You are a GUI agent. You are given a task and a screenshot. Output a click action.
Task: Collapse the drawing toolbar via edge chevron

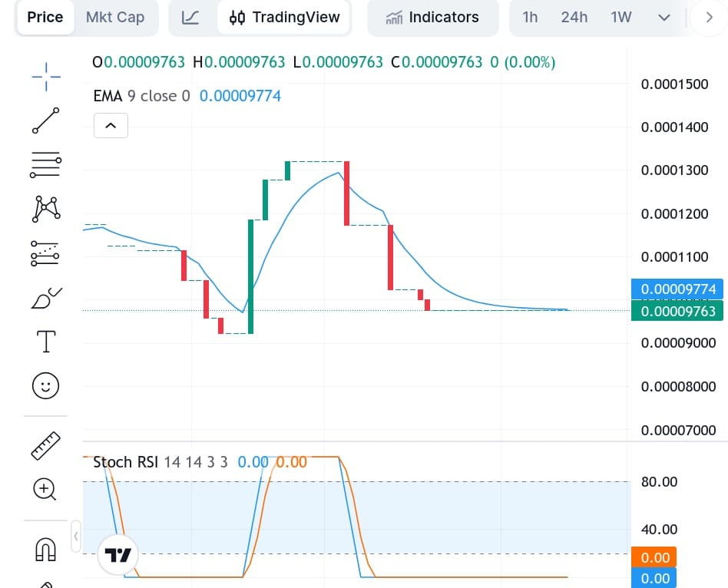pyautogui.click(x=75, y=537)
